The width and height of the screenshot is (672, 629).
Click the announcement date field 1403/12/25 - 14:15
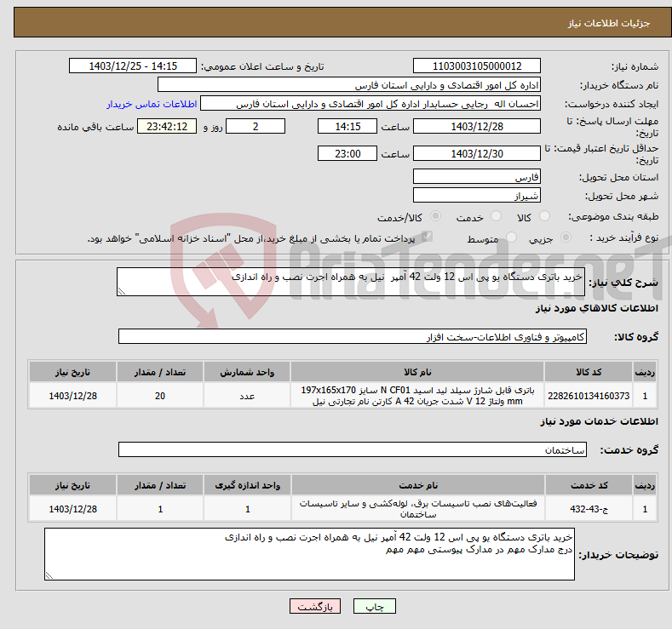[133, 66]
